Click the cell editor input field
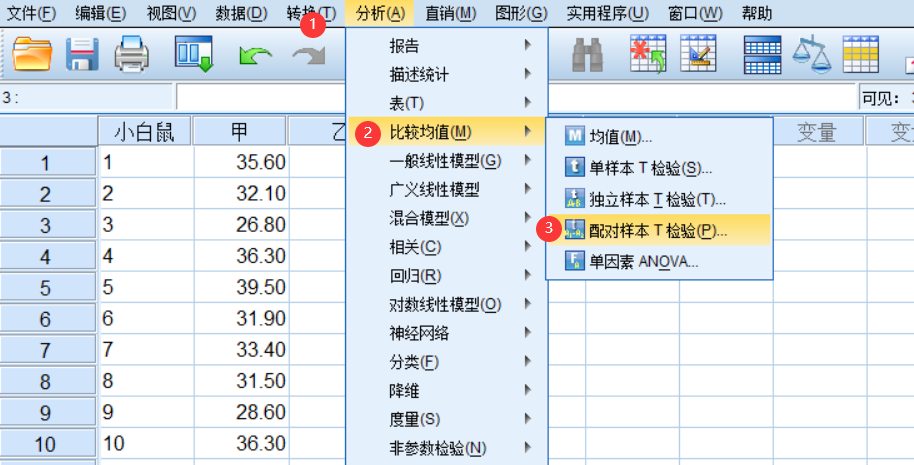The image size is (914, 465). [x=516, y=97]
